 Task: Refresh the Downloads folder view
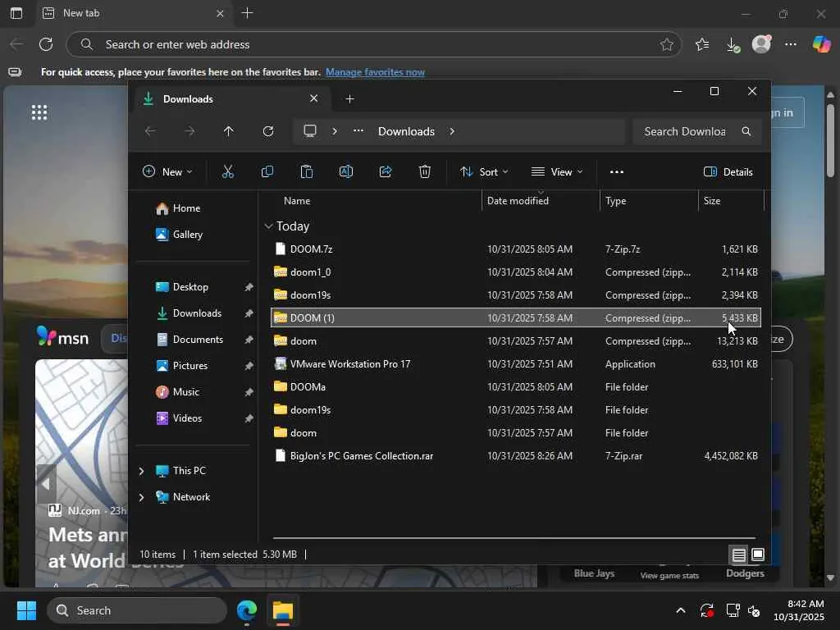pos(268,131)
